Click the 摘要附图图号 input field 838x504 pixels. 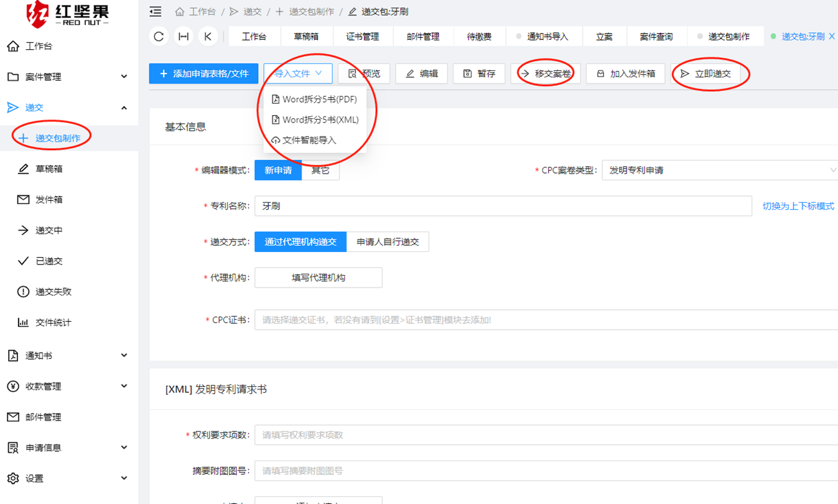coord(546,471)
